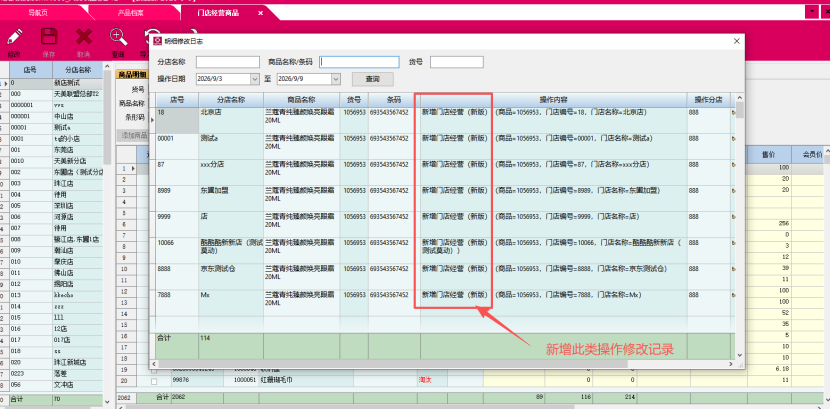Close the 明细修改日志 dialog

[x=737, y=41]
